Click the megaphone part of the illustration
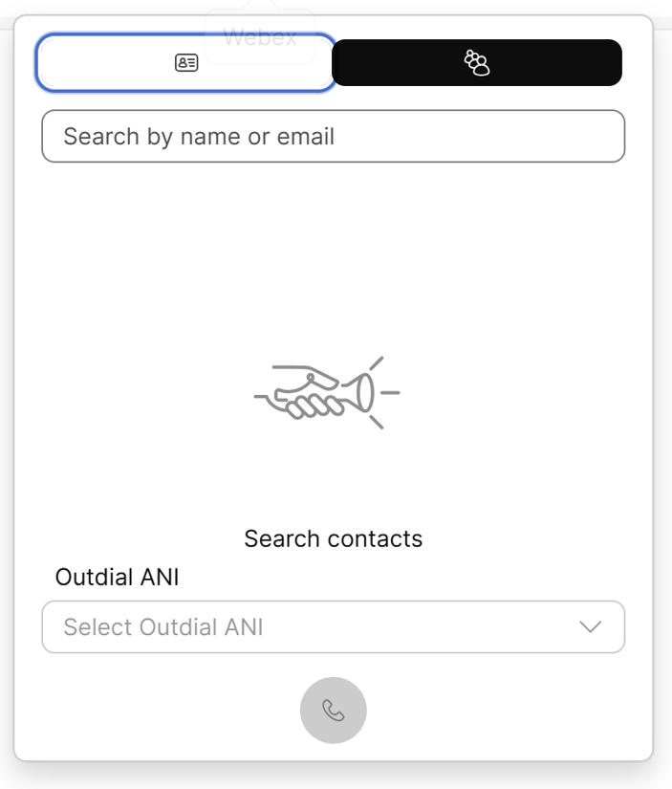Screen dimensions: 672x789 click(365, 392)
